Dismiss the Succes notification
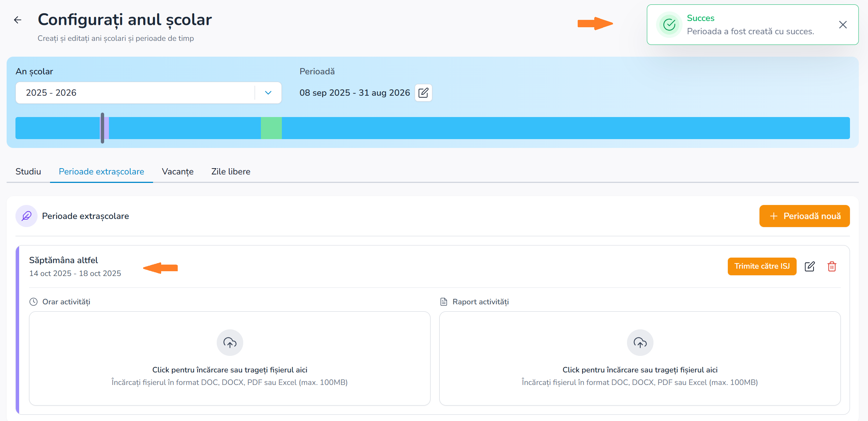The height and width of the screenshot is (421, 868). (843, 25)
